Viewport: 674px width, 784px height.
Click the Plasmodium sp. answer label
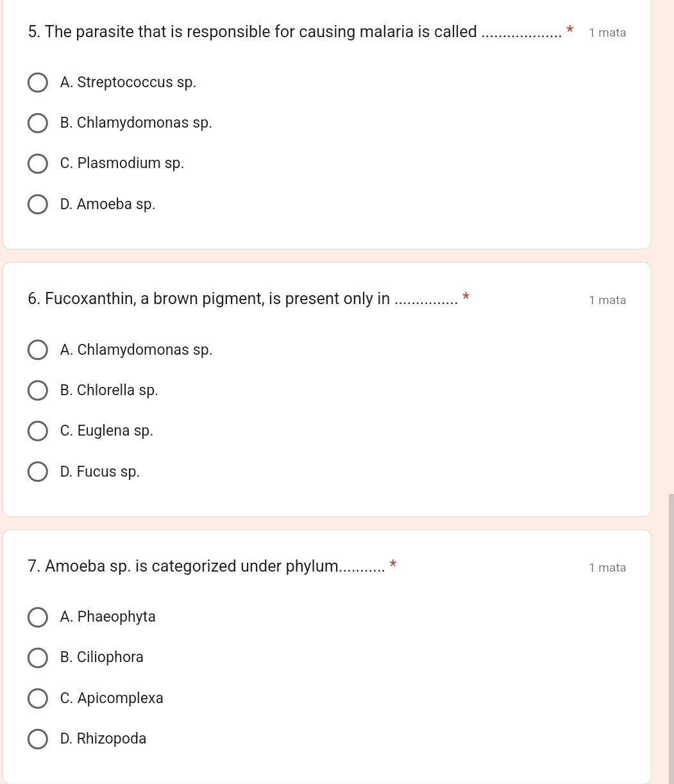point(122,164)
